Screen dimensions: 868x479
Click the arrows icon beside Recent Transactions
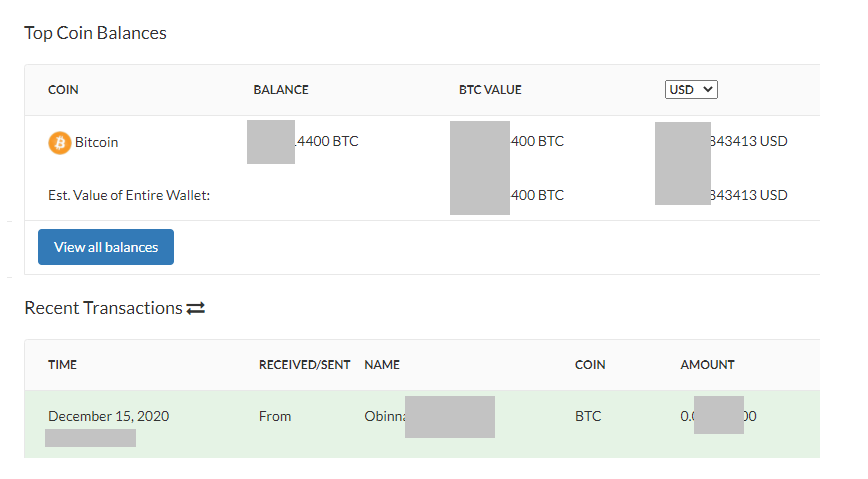[196, 308]
